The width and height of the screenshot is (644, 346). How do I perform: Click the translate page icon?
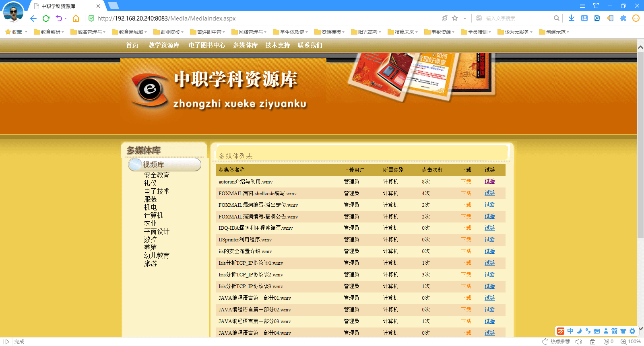pyautogui.click(x=584, y=18)
